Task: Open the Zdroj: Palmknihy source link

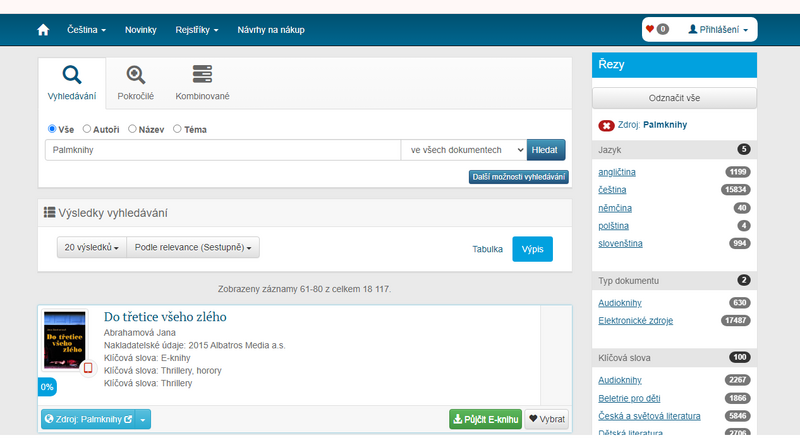Action: tap(88, 419)
